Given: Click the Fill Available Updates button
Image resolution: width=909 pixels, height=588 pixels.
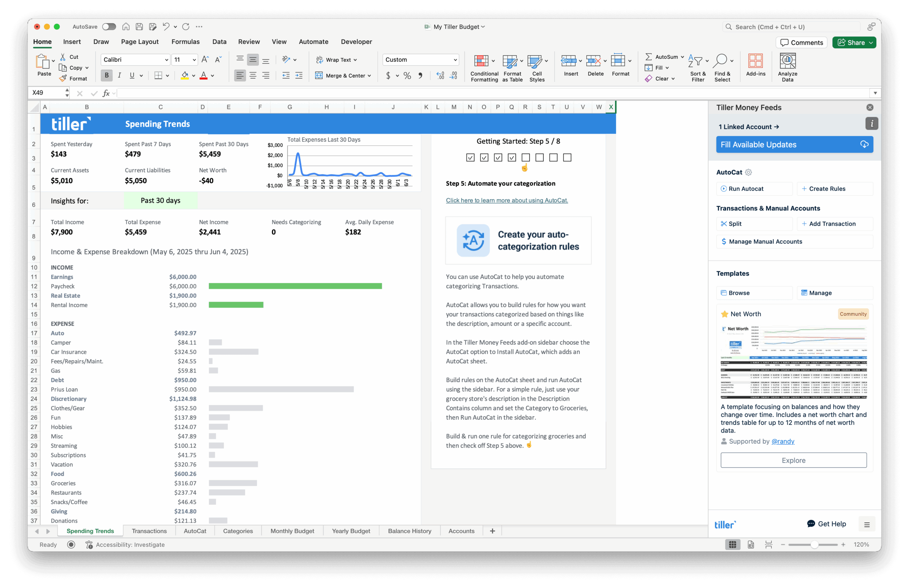Looking at the screenshot, I should pyautogui.click(x=794, y=144).
